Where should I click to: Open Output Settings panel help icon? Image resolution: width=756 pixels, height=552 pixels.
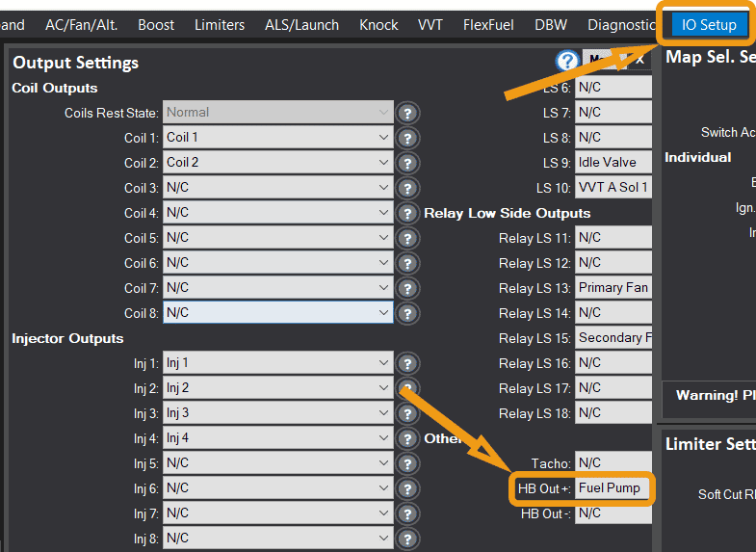(x=567, y=61)
